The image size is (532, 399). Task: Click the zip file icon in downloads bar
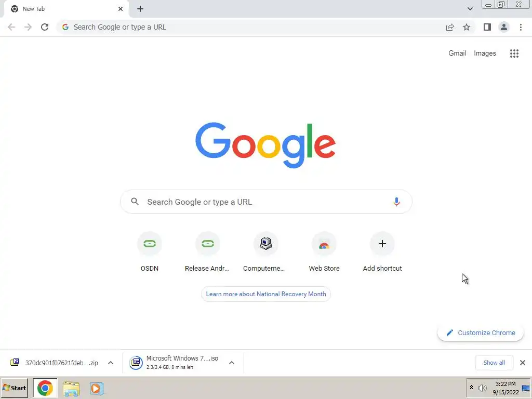(15, 362)
